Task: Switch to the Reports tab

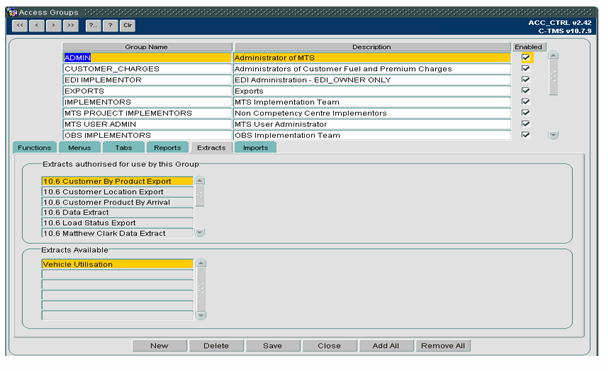Action: (x=167, y=148)
